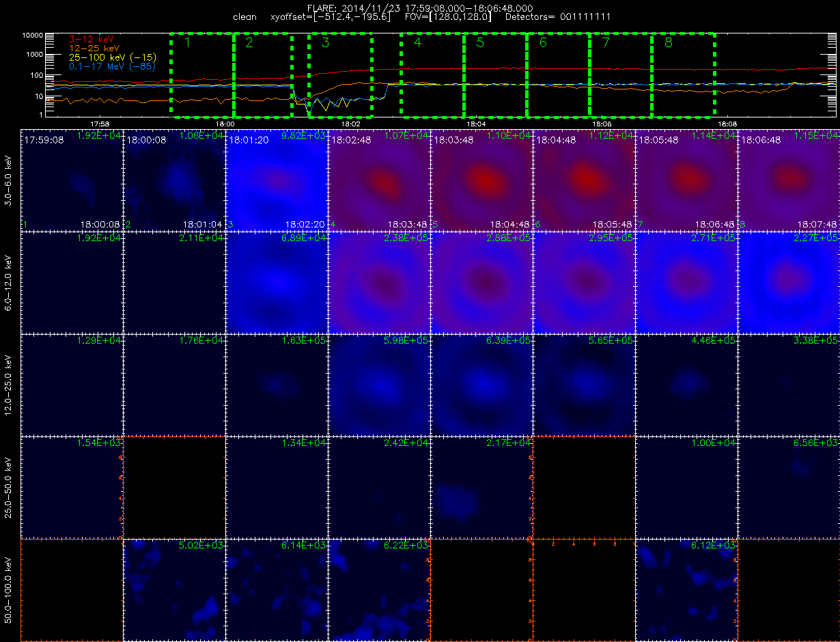840x642 pixels.
Task: Select interval 4 box in the light curve
Action: tap(432, 74)
